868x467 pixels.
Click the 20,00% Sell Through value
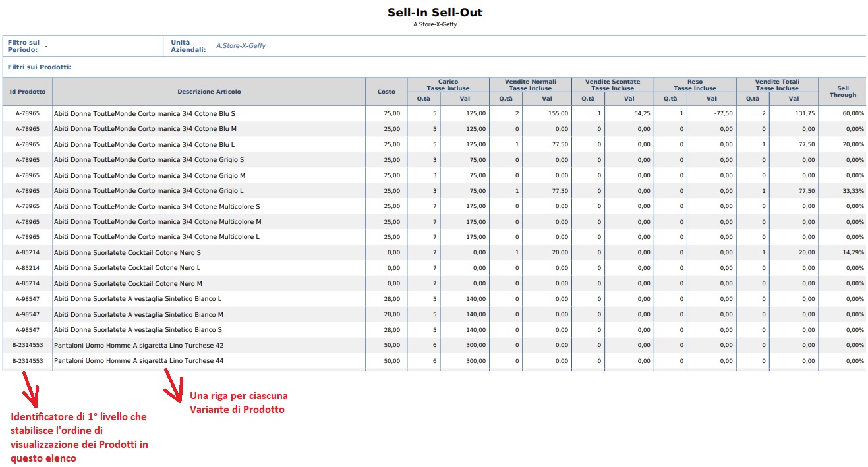[x=854, y=144]
